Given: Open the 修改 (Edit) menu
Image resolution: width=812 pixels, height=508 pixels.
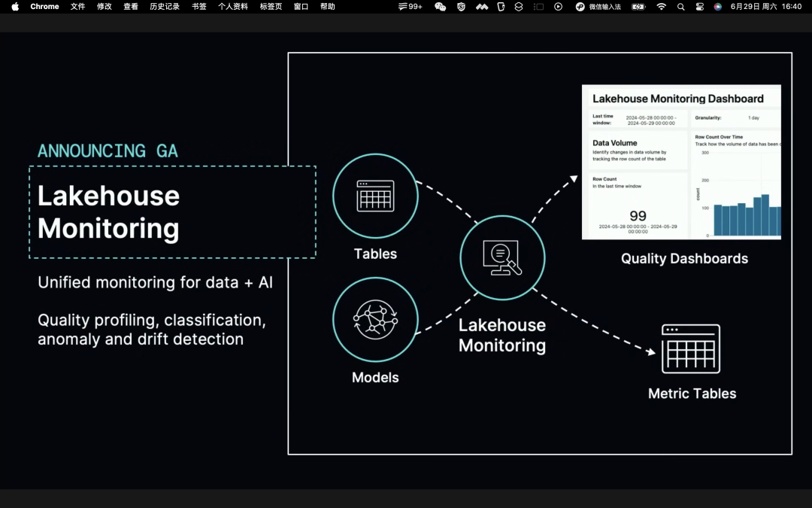Looking at the screenshot, I should [x=104, y=7].
